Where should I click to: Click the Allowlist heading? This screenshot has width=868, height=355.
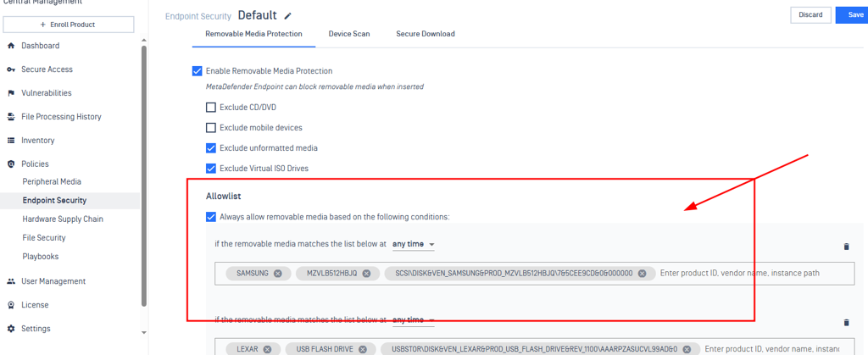point(223,196)
